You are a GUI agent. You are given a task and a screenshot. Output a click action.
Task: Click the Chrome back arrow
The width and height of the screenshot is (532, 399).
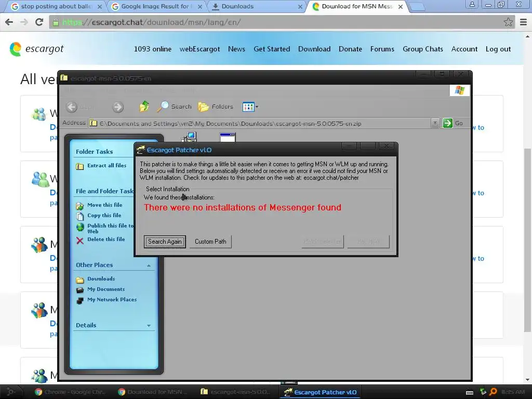pyautogui.click(x=9, y=22)
